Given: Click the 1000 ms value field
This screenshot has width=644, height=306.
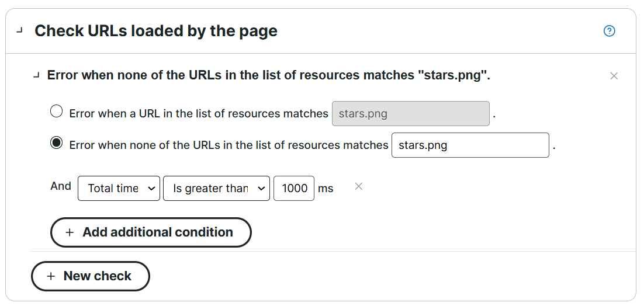Looking at the screenshot, I should (x=293, y=189).
